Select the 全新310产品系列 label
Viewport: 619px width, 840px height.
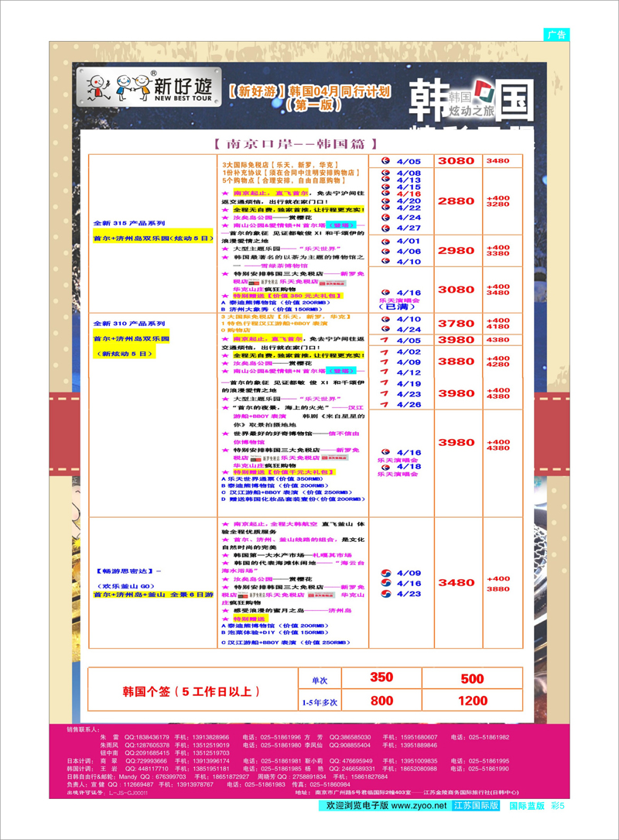[x=129, y=324]
